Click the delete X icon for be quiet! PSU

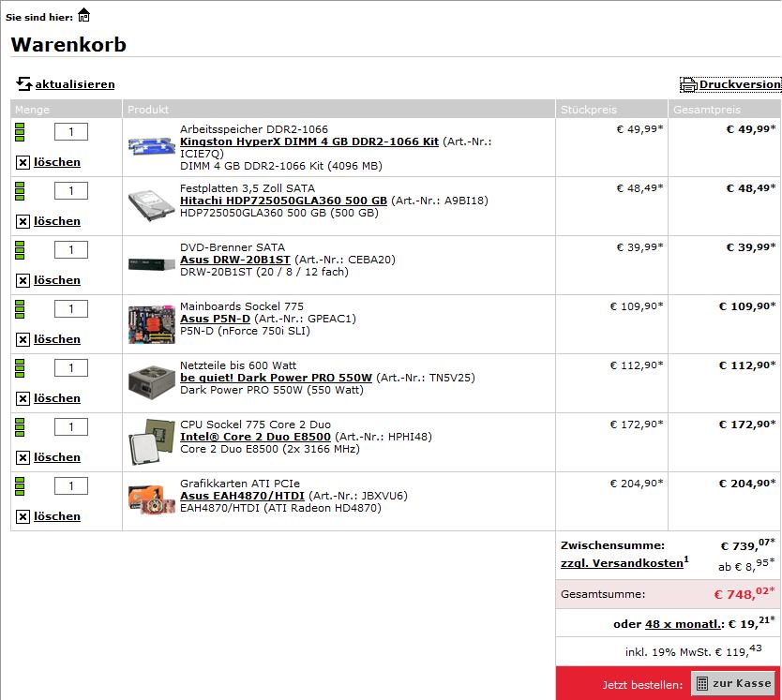[23, 398]
